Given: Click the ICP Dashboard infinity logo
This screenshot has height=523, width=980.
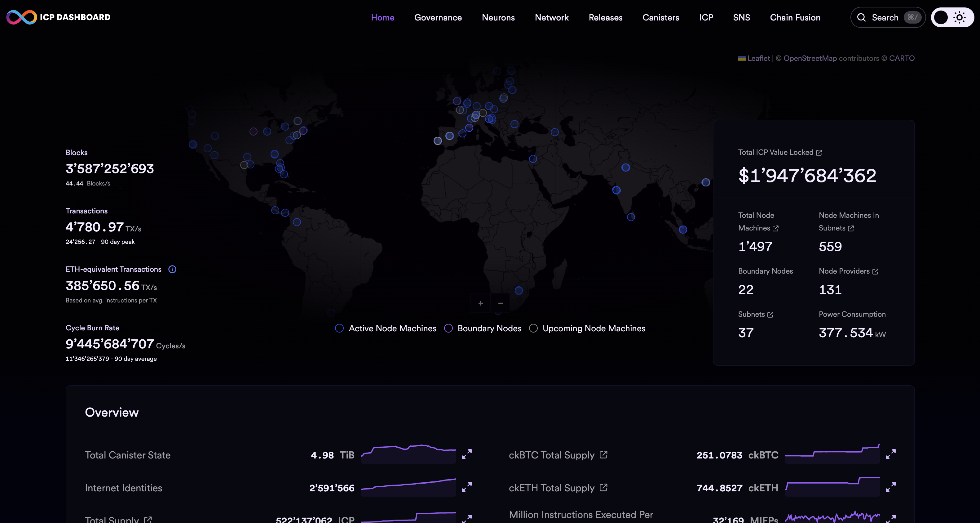Looking at the screenshot, I should click(22, 17).
